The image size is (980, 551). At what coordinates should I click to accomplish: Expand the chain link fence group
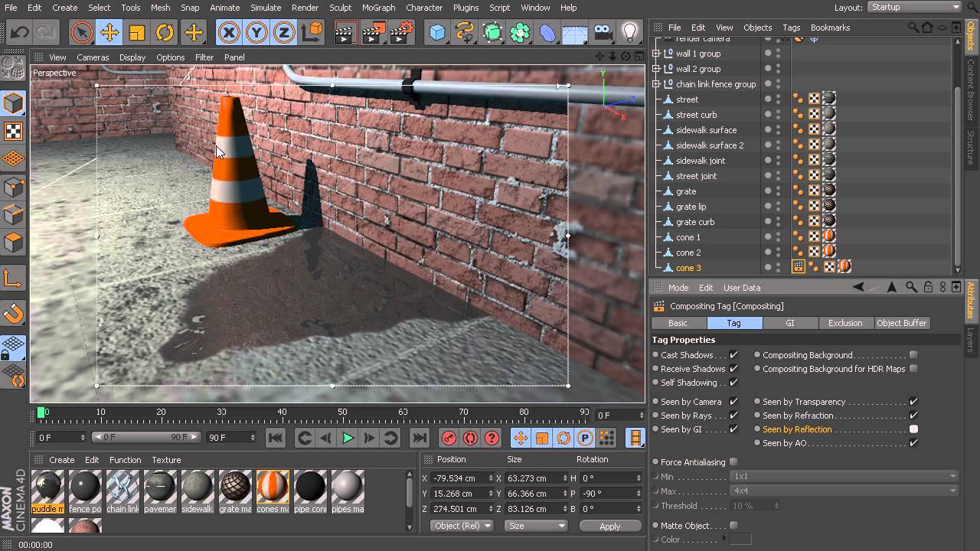(656, 84)
